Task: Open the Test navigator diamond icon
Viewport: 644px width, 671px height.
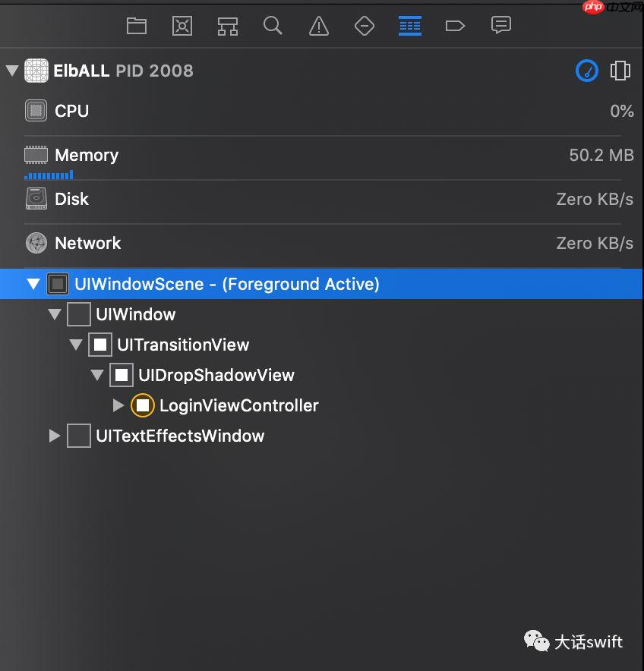Action: (365, 26)
